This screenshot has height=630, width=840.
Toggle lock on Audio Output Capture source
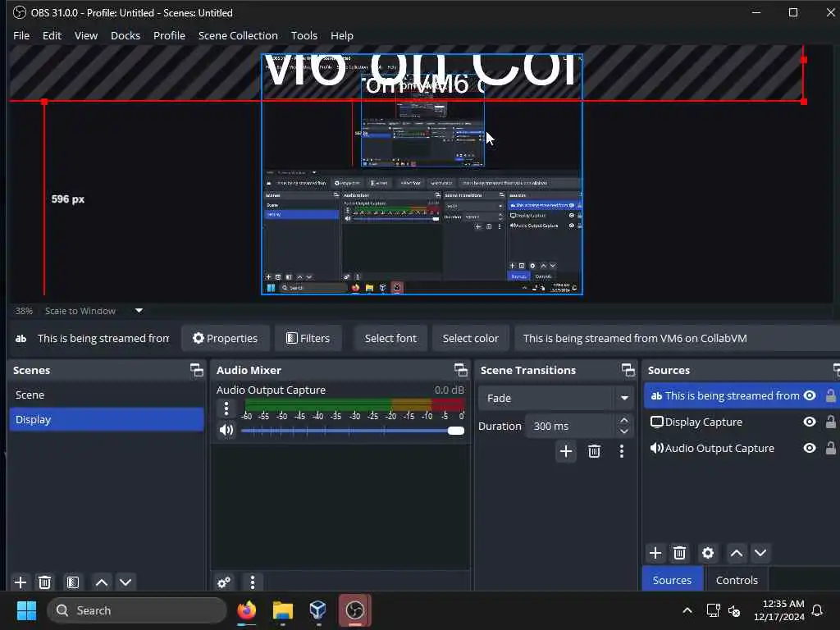pos(830,448)
